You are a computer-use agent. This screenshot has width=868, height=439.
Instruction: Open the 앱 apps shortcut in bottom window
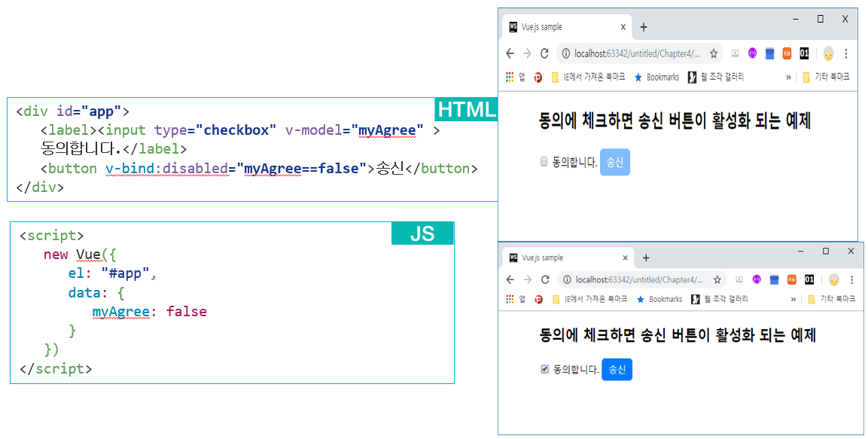516,299
